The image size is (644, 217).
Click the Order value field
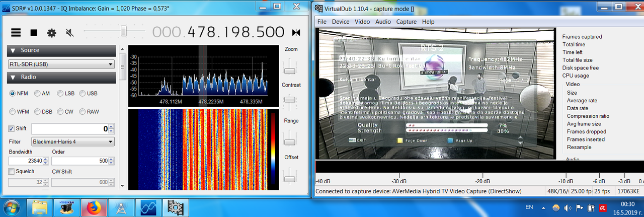coord(80,161)
